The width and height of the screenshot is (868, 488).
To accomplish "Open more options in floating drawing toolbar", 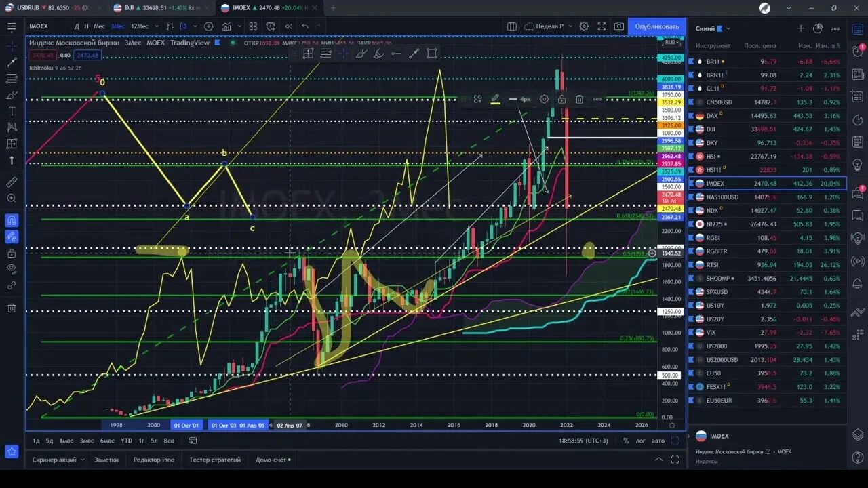I will tap(597, 99).
